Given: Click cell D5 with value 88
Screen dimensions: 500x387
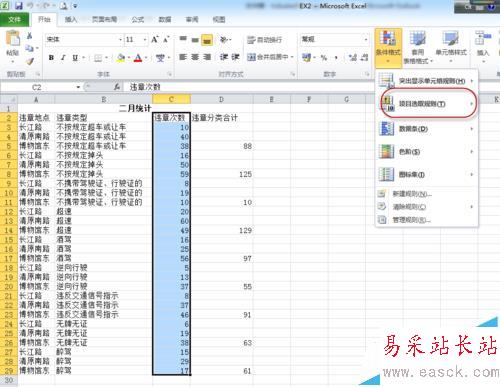Looking at the screenshot, I should point(222,146).
